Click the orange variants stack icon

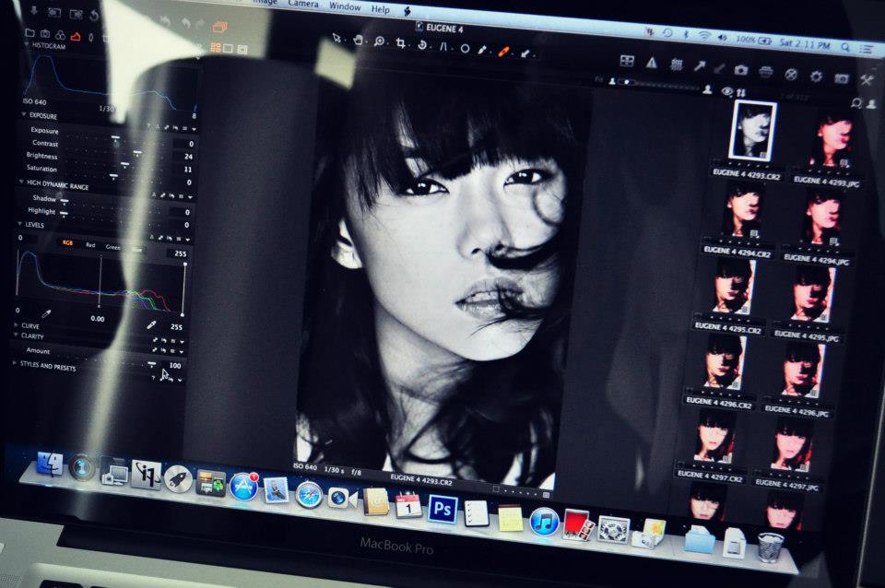point(219,27)
